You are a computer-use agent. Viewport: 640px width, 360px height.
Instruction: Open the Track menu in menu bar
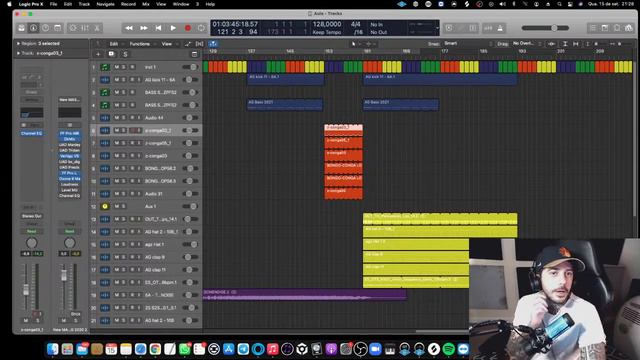pos(84,4)
